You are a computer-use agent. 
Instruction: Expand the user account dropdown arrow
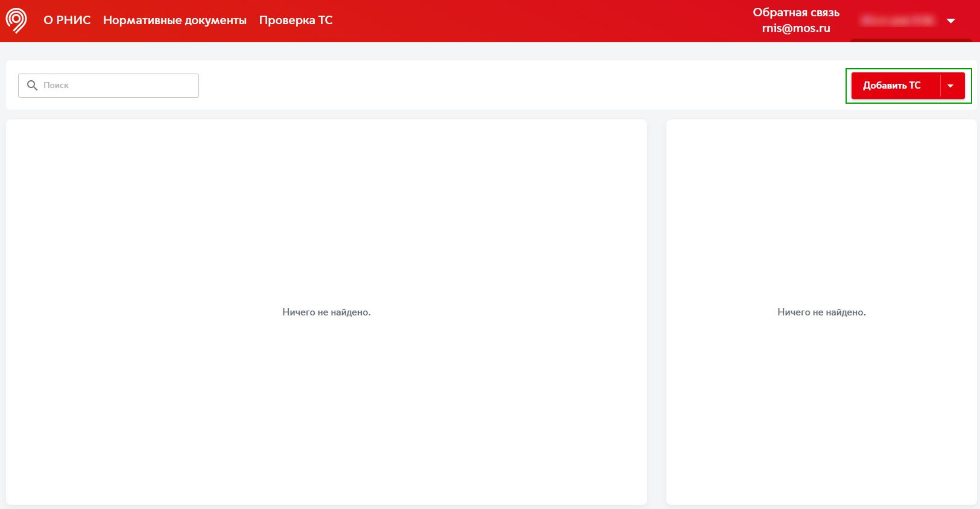point(951,21)
